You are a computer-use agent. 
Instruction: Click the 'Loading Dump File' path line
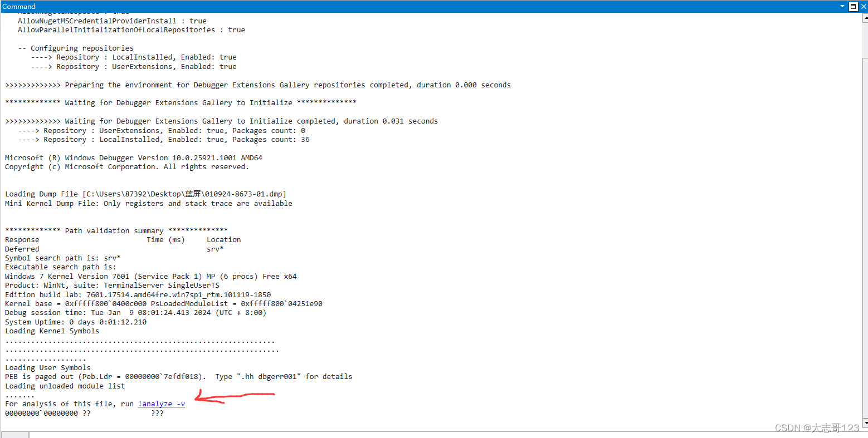[145, 194]
